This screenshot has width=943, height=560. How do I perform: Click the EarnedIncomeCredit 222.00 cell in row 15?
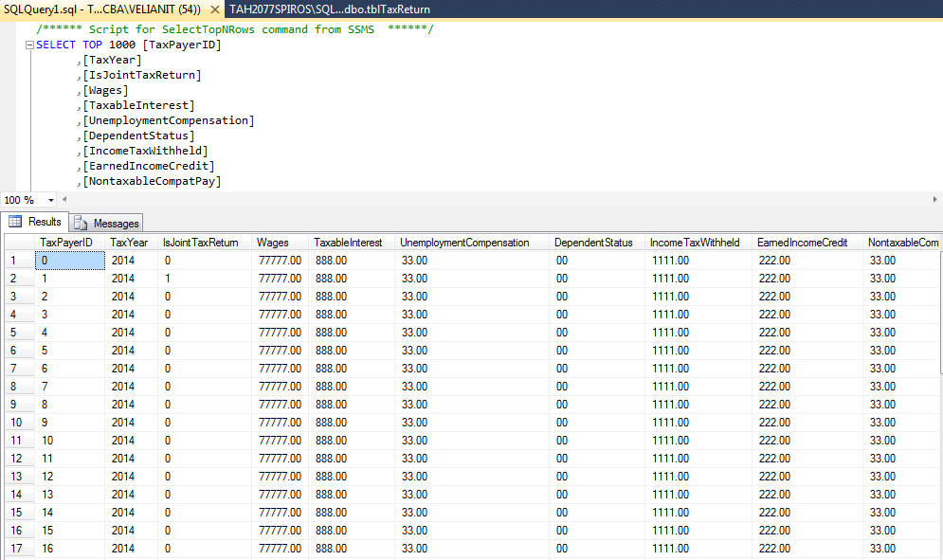(x=807, y=513)
